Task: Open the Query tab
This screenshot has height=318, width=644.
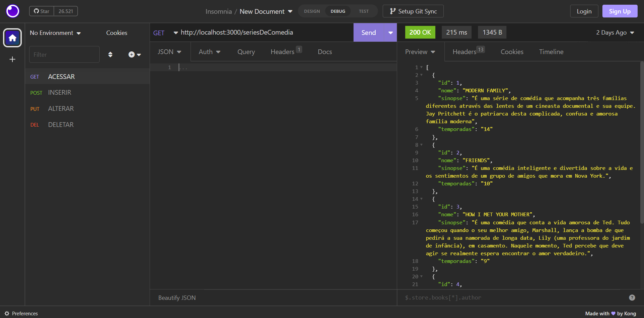Action: pyautogui.click(x=246, y=52)
